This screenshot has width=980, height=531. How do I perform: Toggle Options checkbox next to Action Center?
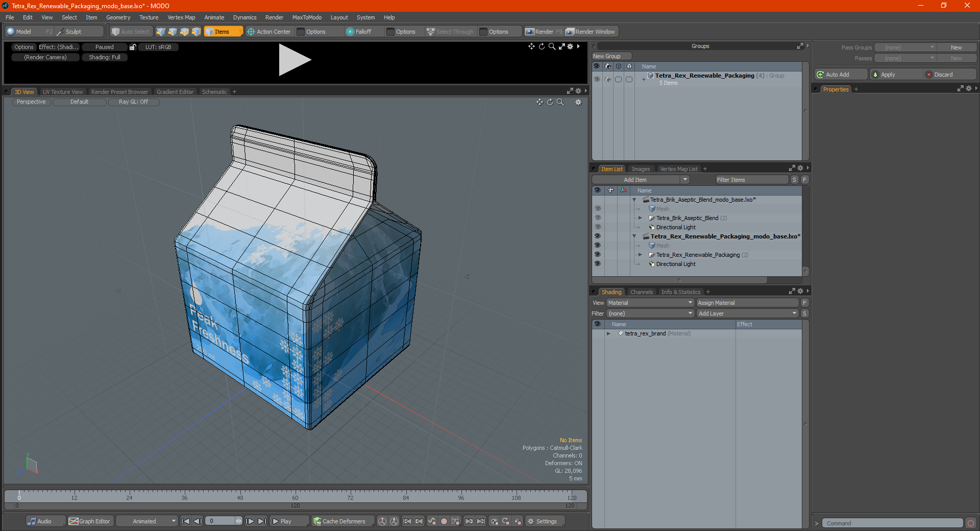(x=301, y=32)
